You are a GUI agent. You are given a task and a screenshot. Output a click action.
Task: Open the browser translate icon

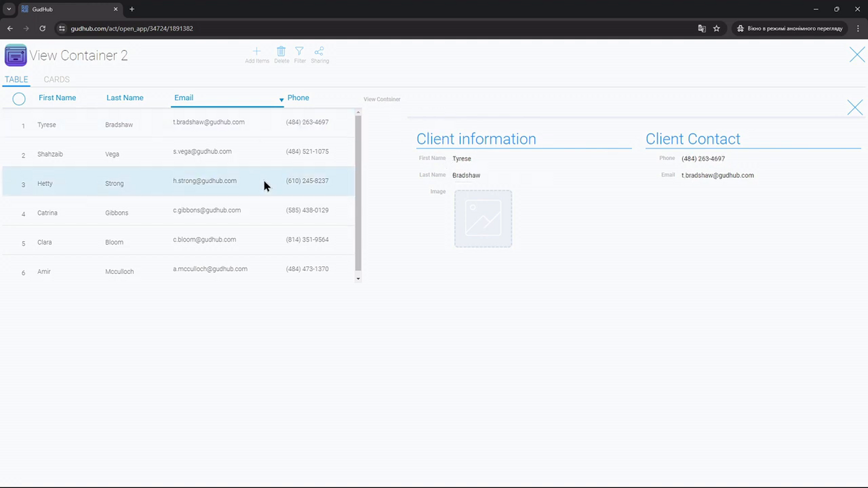(x=701, y=28)
